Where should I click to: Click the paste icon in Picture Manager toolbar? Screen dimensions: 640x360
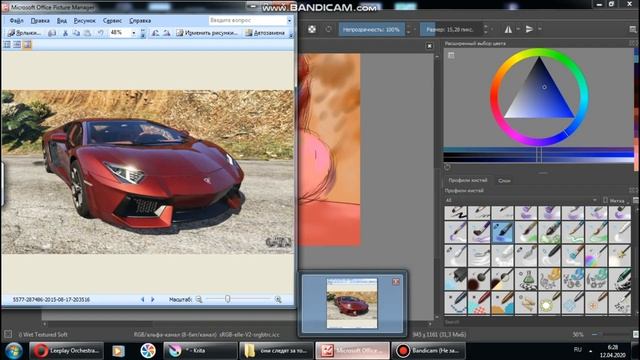click(x=87, y=33)
